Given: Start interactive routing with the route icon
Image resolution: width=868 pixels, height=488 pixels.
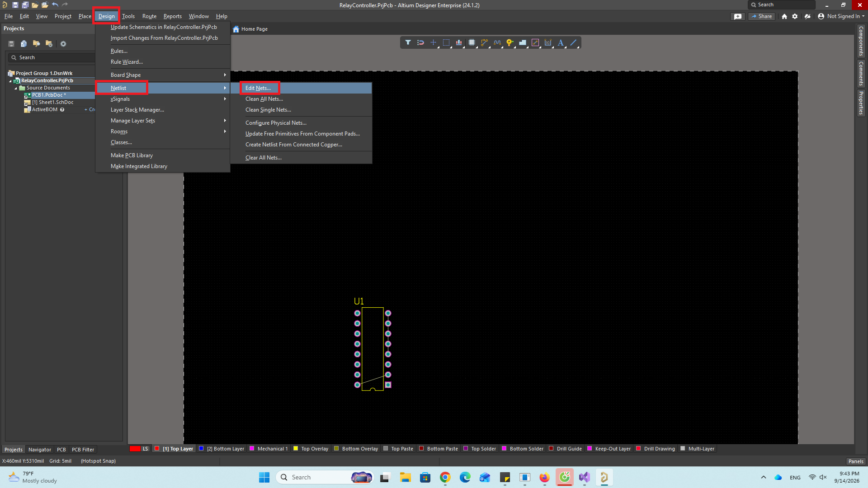Looking at the screenshot, I should [484, 42].
